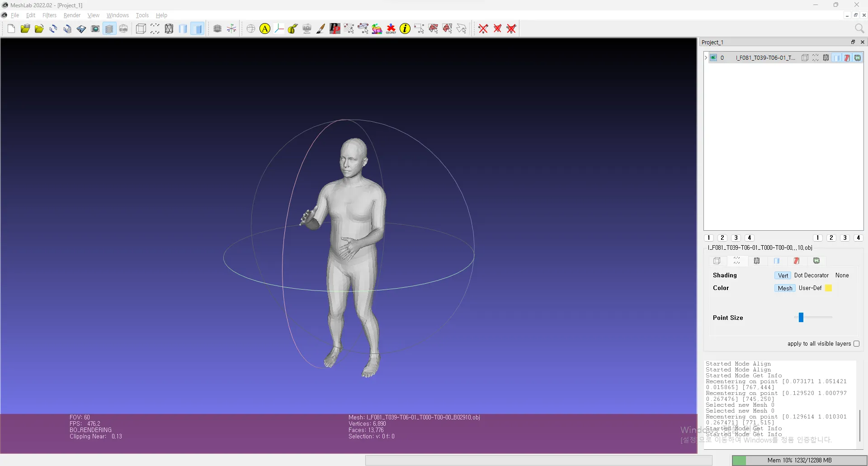Toggle Wireframe rendering in the main toolbar
868x466 pixels.
point(169,29)
